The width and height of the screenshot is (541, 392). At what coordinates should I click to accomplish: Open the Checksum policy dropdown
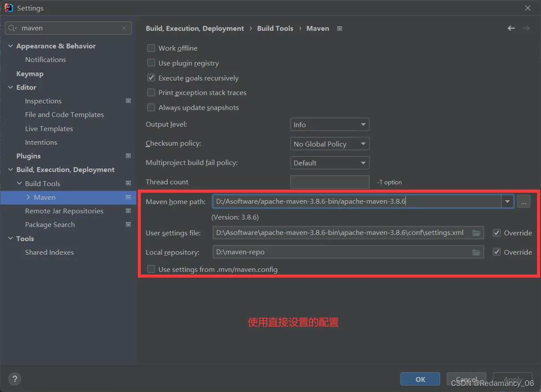pos(330,144)
